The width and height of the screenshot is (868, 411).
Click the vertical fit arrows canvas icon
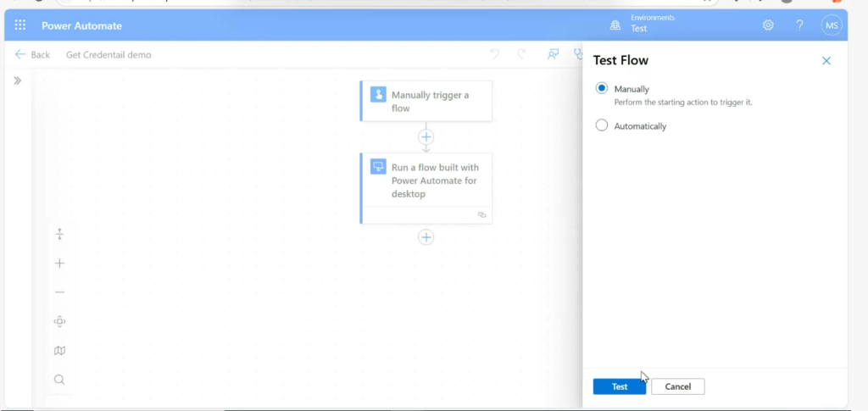point(60,234)
